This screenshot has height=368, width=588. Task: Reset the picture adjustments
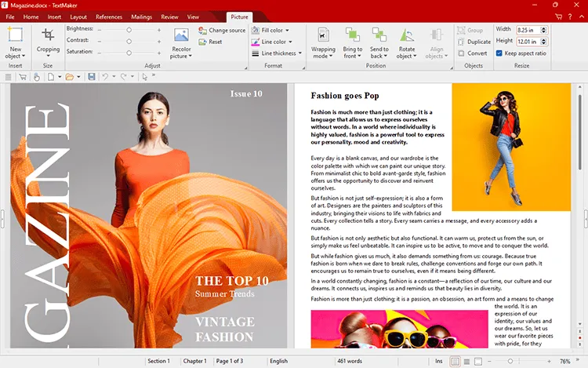[x=210, y=42]
